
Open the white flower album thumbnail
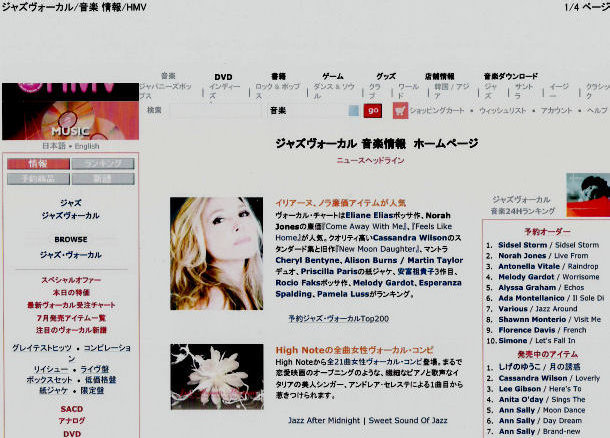pos(217,377)
